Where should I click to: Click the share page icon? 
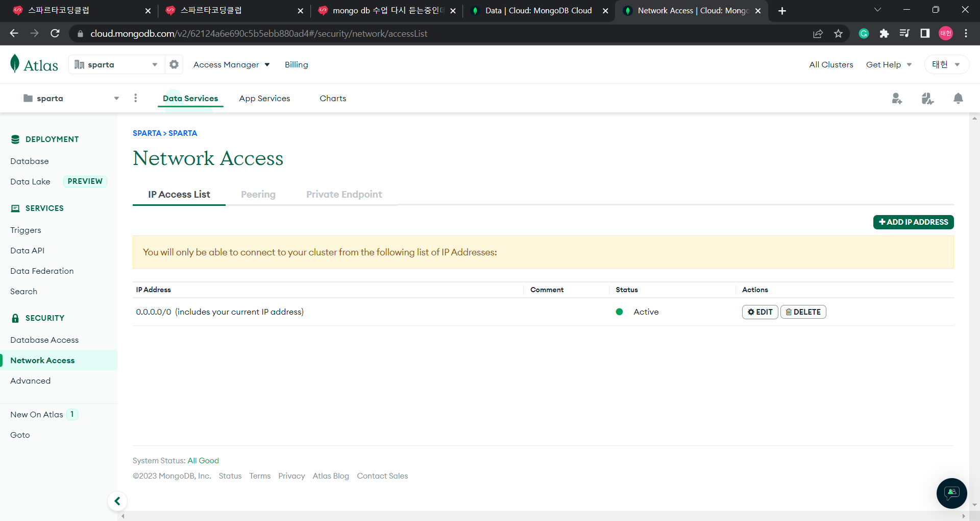pos(818,33)
